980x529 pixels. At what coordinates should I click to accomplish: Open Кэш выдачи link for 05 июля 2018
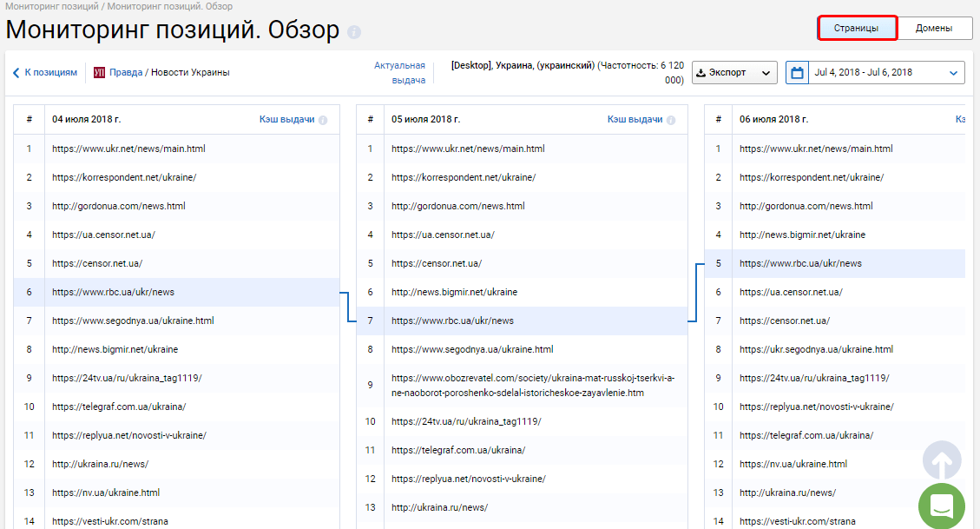tap(635, 119)
